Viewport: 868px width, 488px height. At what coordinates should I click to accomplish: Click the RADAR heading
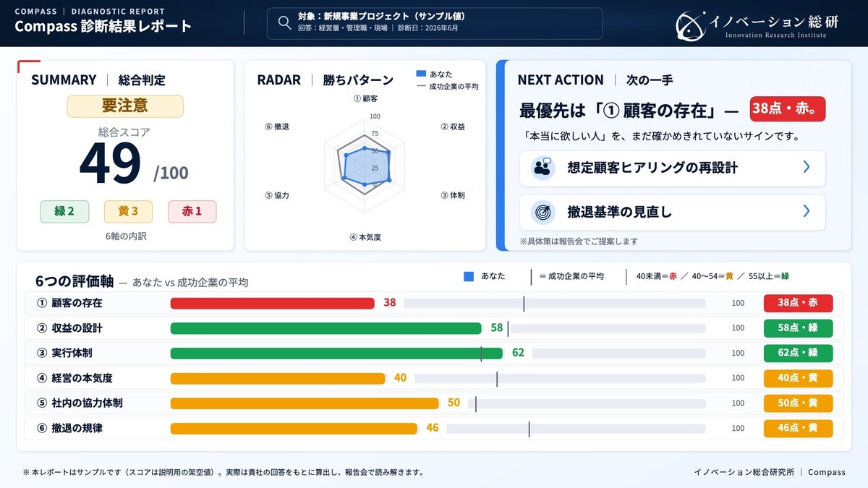[278, 80]
